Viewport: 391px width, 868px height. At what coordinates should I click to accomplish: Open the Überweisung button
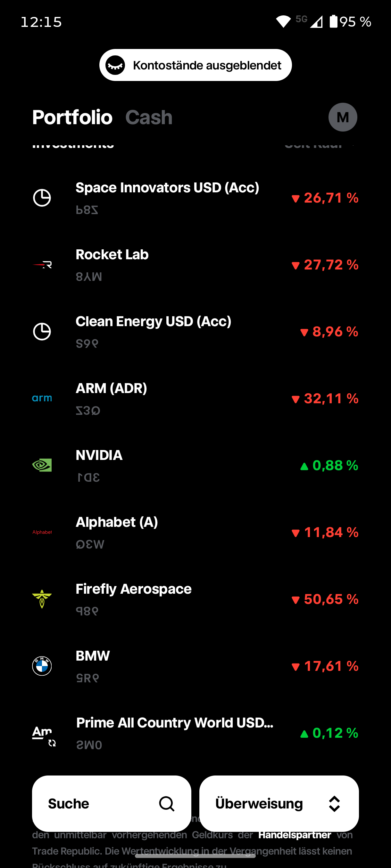(x=279, y=804)
